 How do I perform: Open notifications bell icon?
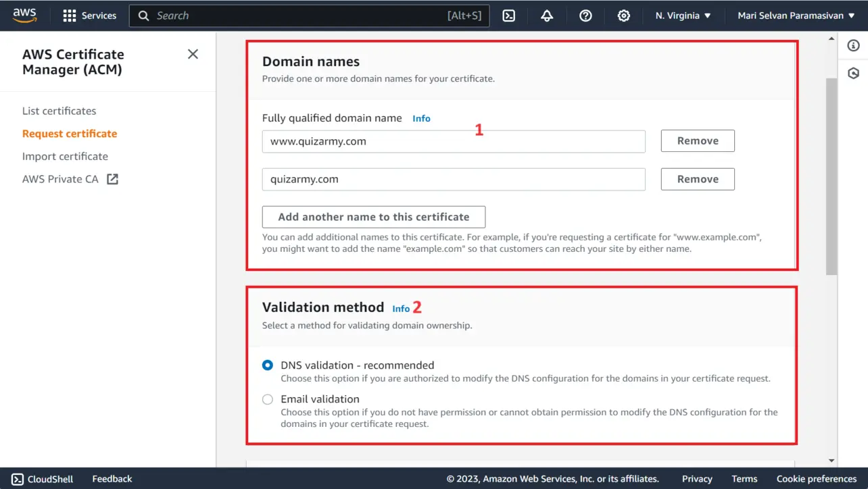(547, 16)
